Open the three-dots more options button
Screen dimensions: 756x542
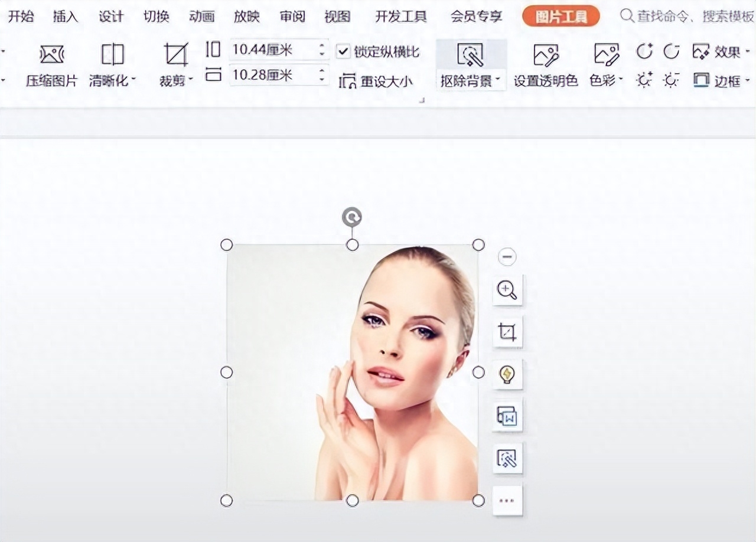[x=507, y=501]
